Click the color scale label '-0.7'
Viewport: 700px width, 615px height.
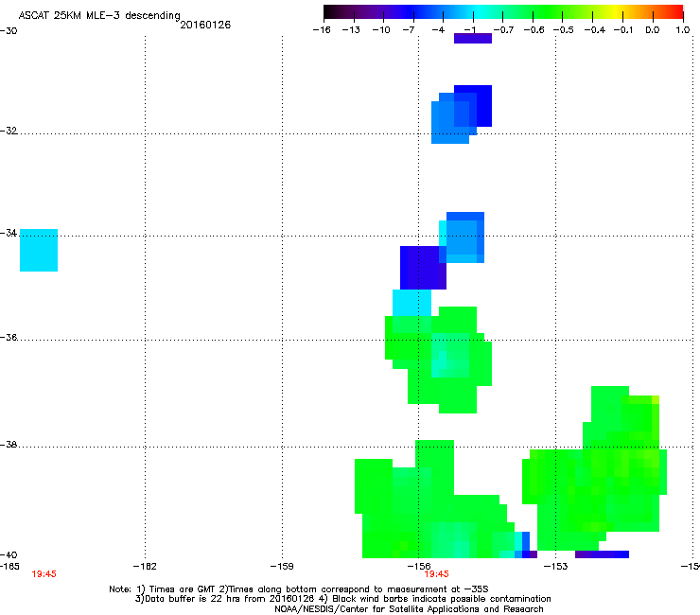503,30
